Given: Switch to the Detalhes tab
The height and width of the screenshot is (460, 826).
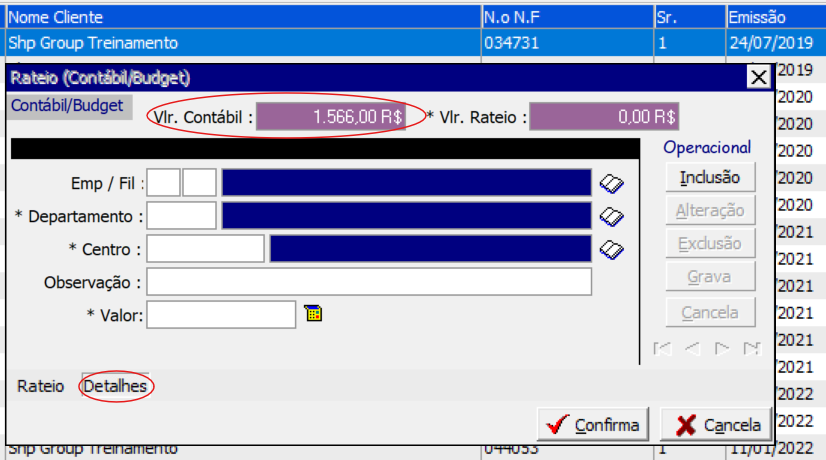Looking at the screenshot, I should [116, 385].
